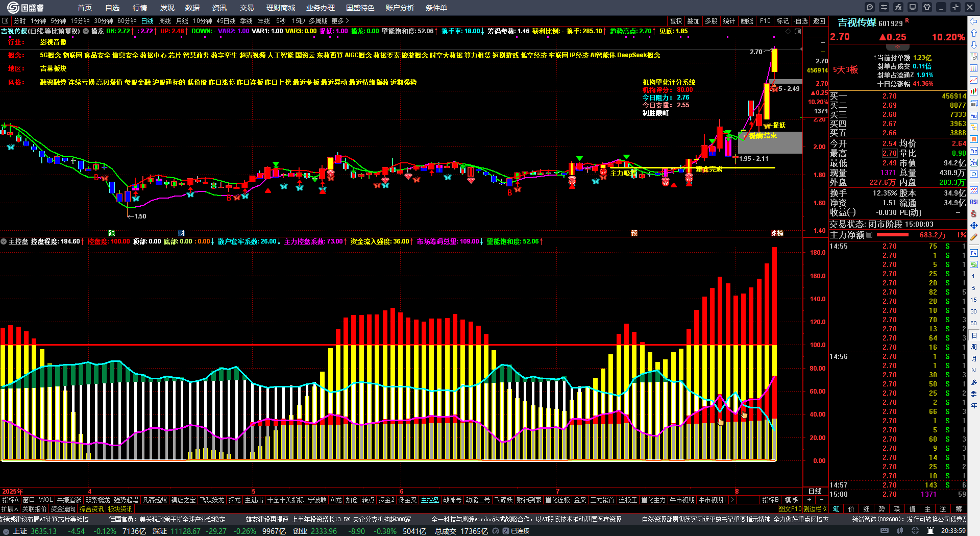980x536 pixels.
Task: Open the intraday line chart icon in sidebar
Action: [974, 80]
